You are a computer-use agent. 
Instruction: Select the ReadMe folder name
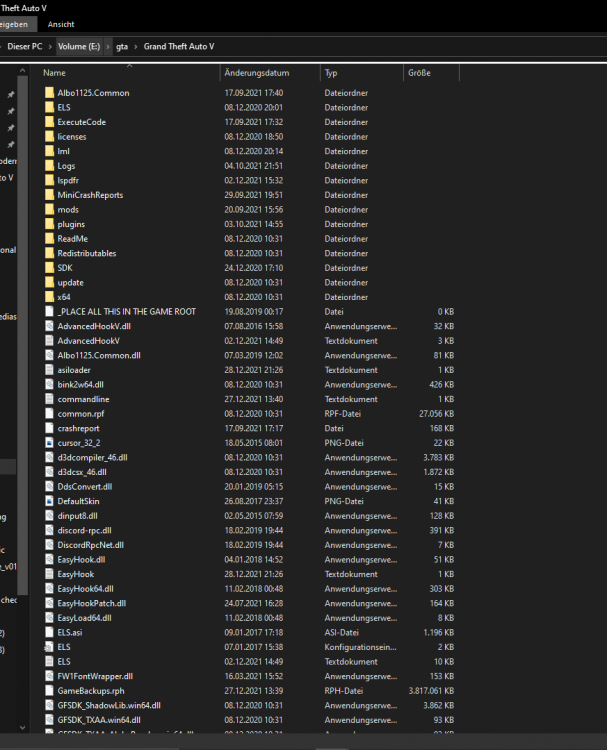pyautogui.click(x=73, y=239)
